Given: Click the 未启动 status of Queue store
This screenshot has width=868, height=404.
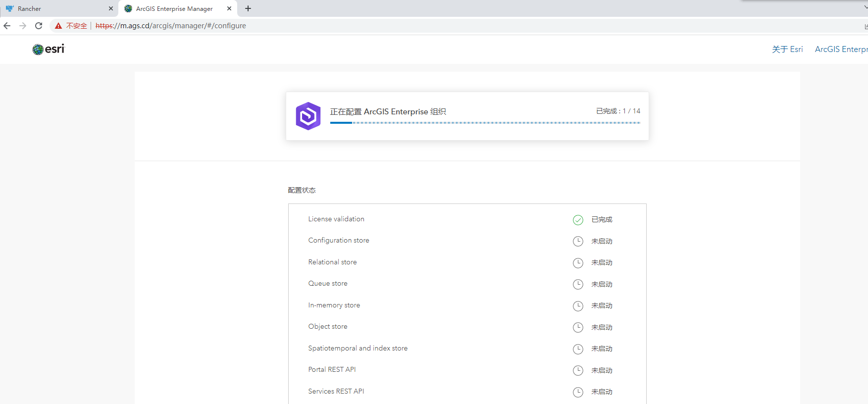Looking at the screenshot, I should pyautogui.click(x=602, y=284).
